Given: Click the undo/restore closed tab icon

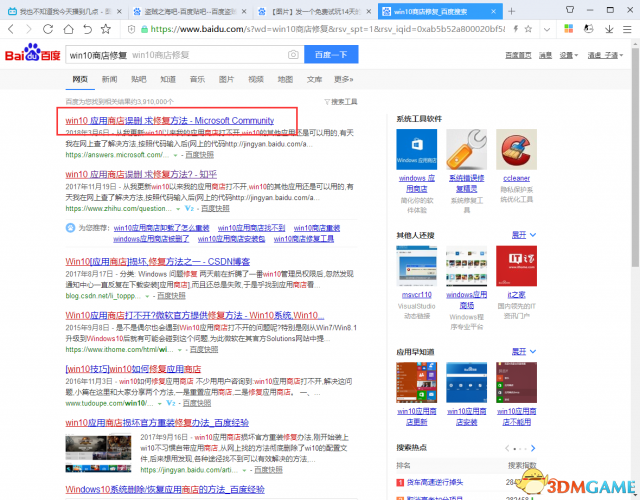Looking at the screenshot, I should [87, 29].
